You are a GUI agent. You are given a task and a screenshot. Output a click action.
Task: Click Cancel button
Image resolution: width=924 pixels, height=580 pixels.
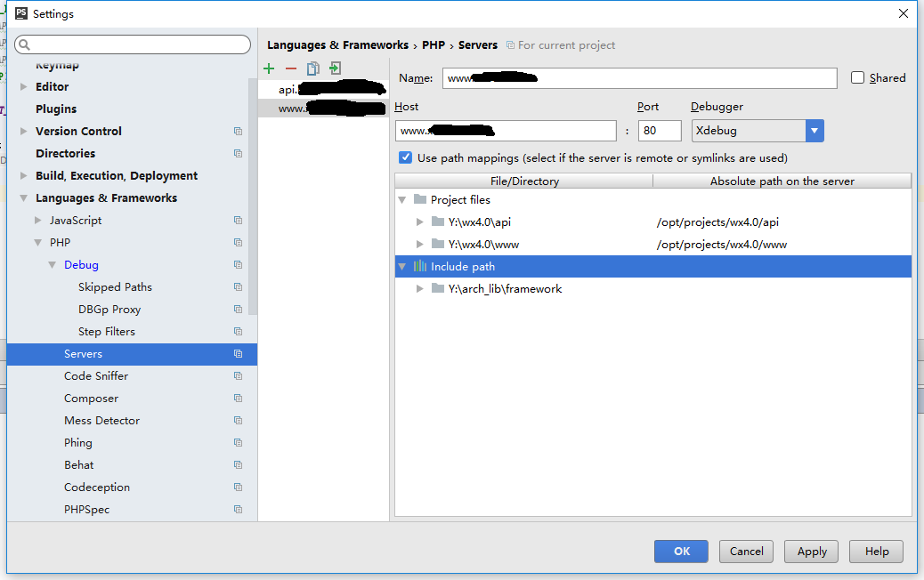pyautogui.click(x=746, y=552)
